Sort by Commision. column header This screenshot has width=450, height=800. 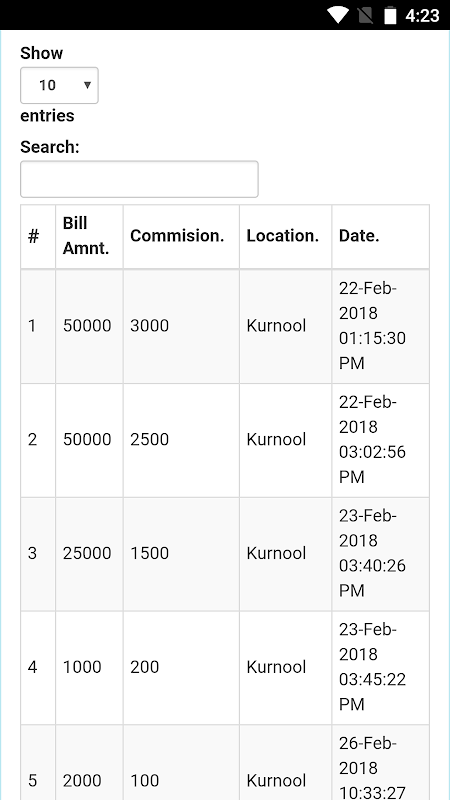(x=181, y=237)
